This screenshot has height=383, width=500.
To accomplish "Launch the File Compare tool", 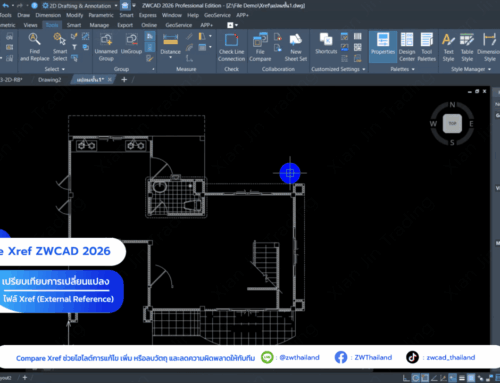I will 260,47.
